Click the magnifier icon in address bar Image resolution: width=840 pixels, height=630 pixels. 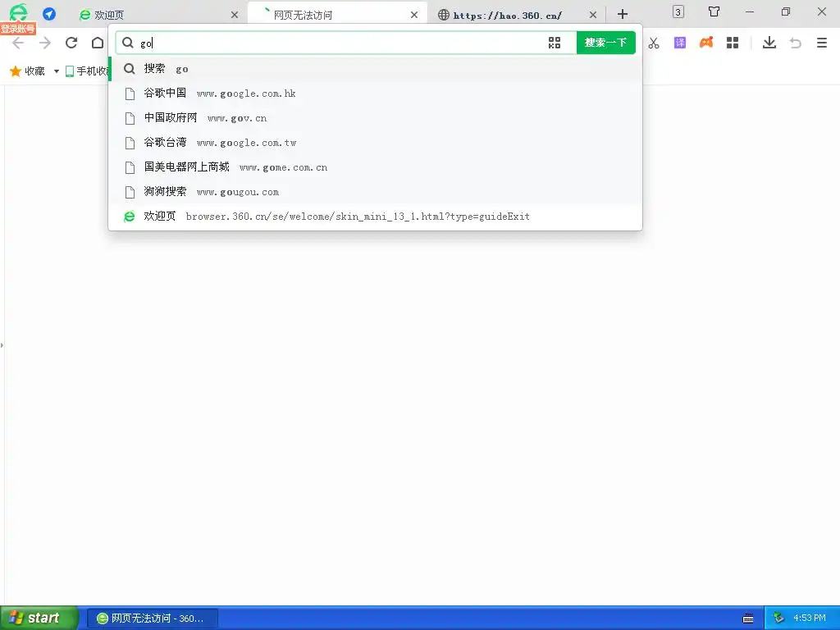tap(127, 43)
